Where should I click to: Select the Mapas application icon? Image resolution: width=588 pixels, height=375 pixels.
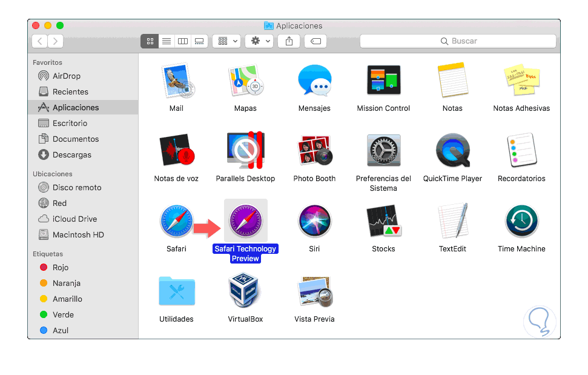pos(246,81)
